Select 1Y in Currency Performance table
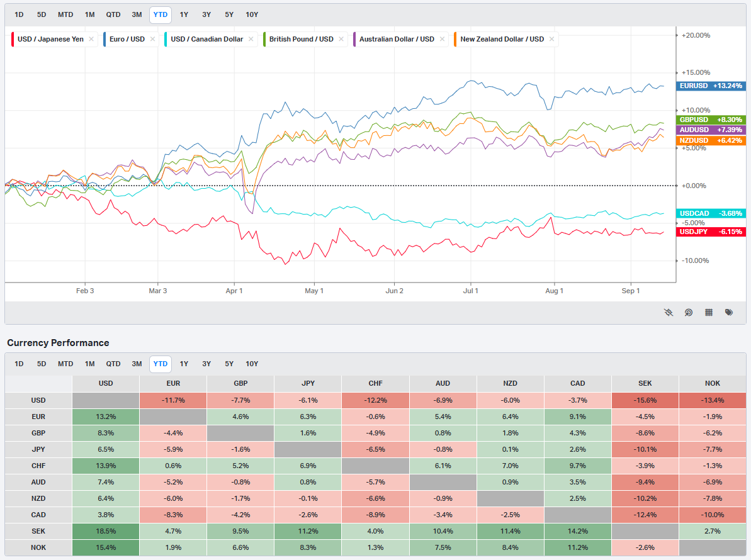751x560 pixels. coord(184,364)
